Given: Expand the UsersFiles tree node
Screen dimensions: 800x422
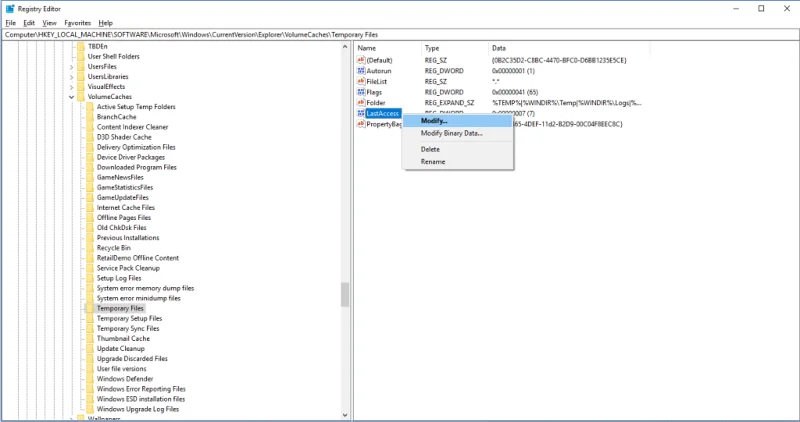Looking at the screenshot, I should [71, 66].
